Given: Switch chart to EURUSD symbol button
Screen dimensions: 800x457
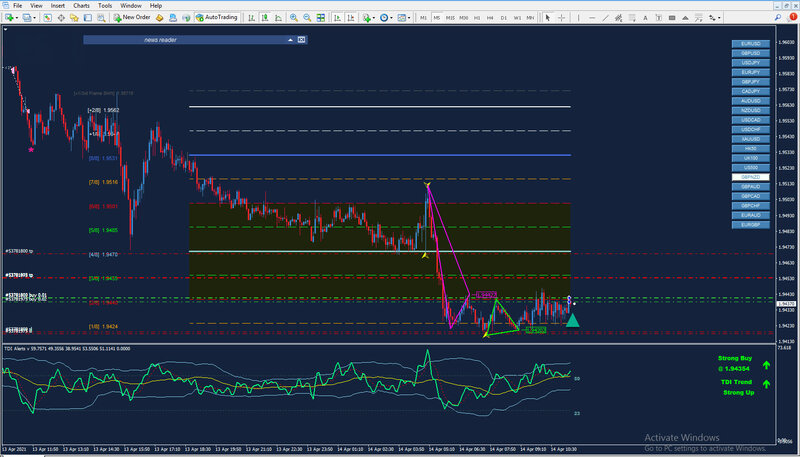Looking at the screenshot, I should click(x=751, y=43).
